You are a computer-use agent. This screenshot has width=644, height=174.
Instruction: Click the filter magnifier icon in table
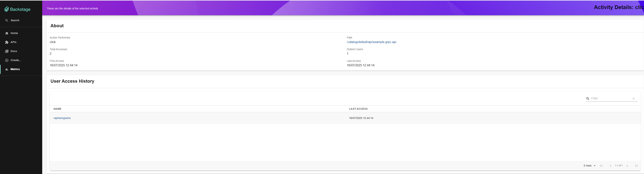(x=588, y=99)
